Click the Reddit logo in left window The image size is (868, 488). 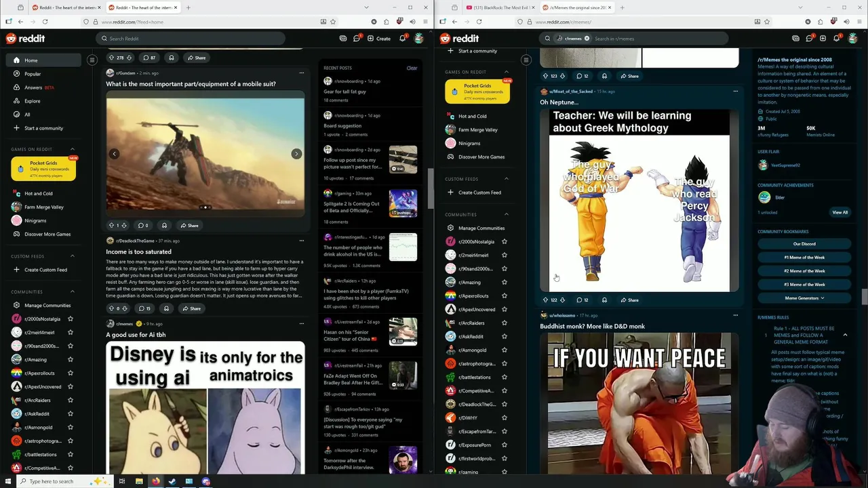pyautogui.click(x=25, y=39)
